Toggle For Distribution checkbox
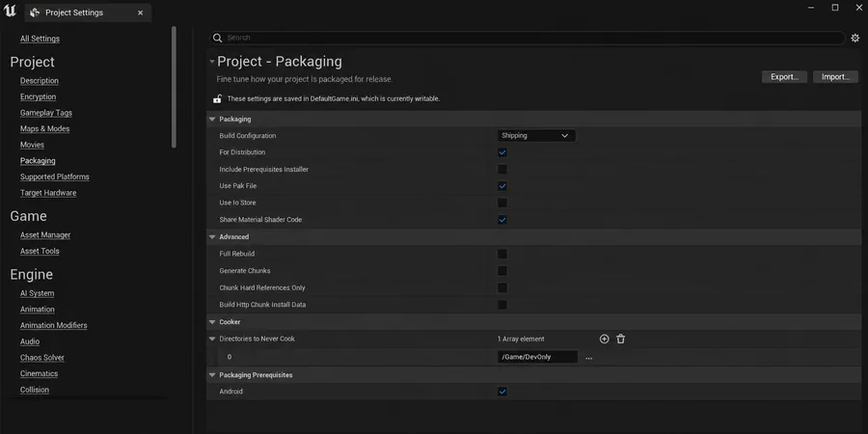This screenshot has width=868, height=434. coord(502,152)
